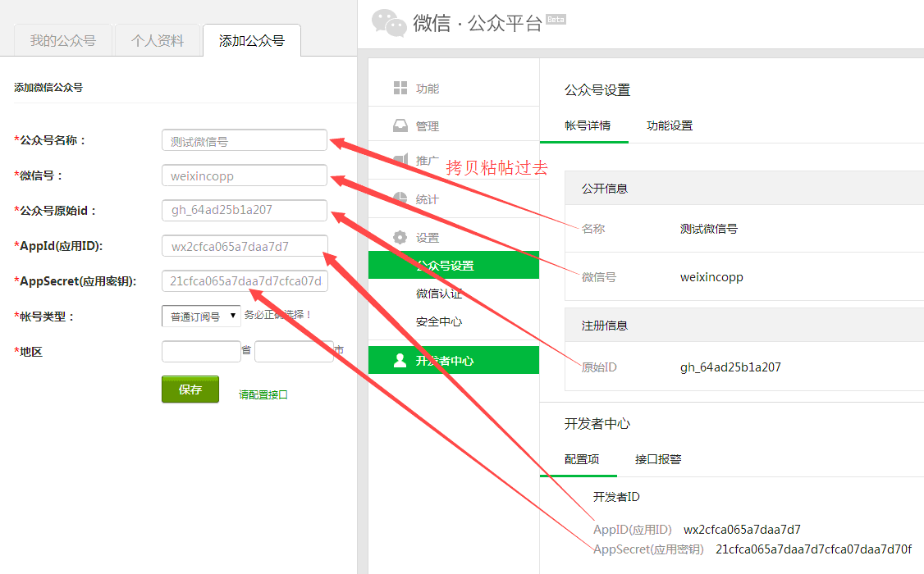Switch to 我的公众号 tab

point(63,41)
